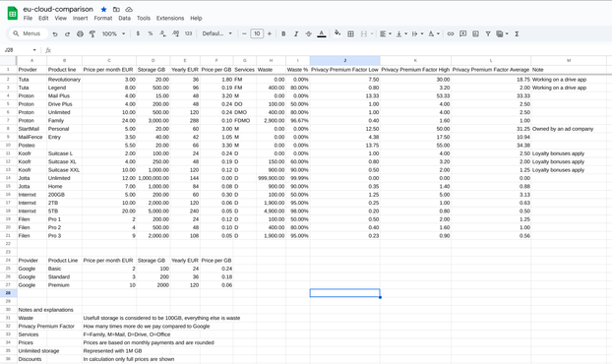
Task: Click the Print icon
Action: (x=80, y=34)
